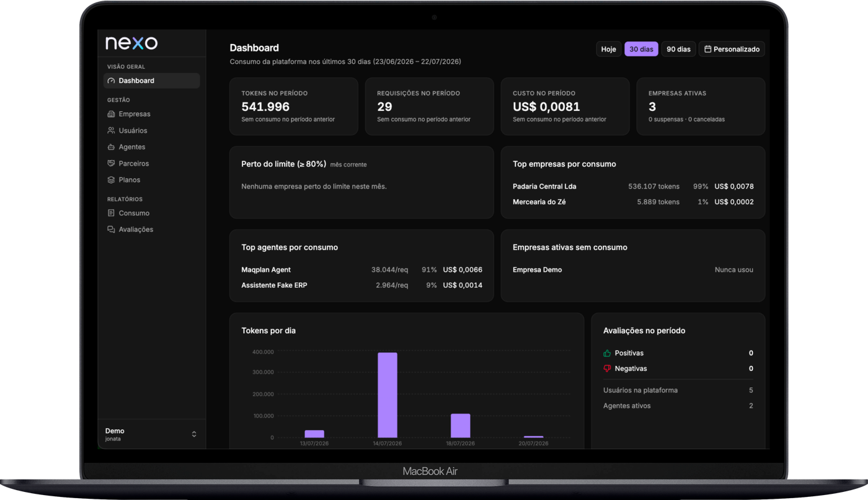Click the US$ 0,0014 cost value
This screenshot has height=500, width=868.
[463, 285]
